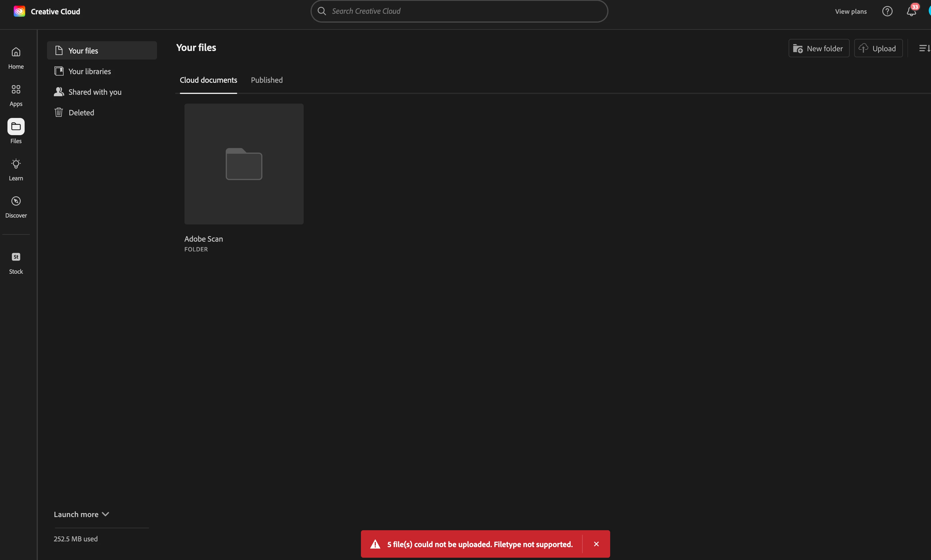Select the Files sidebar icon
The width and height of the screenshot is (931, 560).
click(x=16, y=127)
